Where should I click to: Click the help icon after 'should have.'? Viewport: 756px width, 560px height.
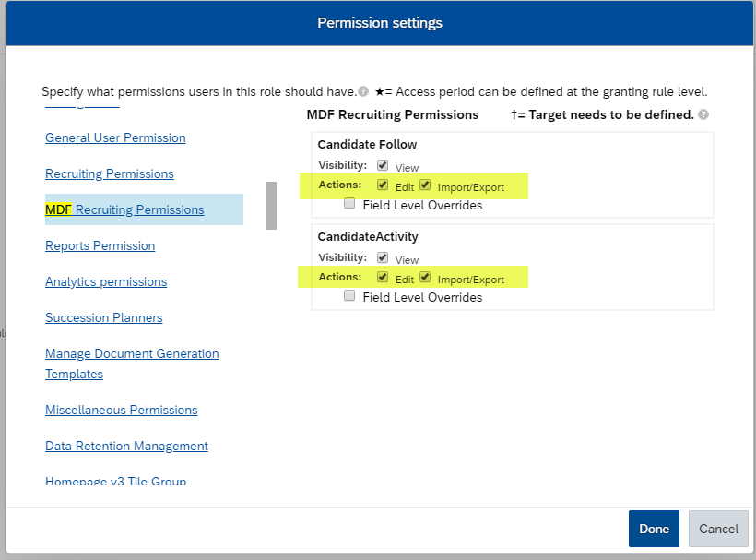(363, 91)
